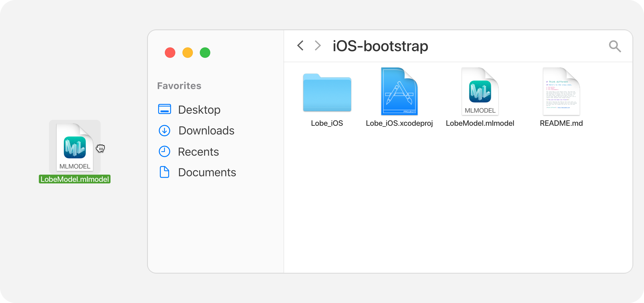Select the Lobe_iOS.xcodeproj project icon
644x303 pixels.
[x=399, y=91]
